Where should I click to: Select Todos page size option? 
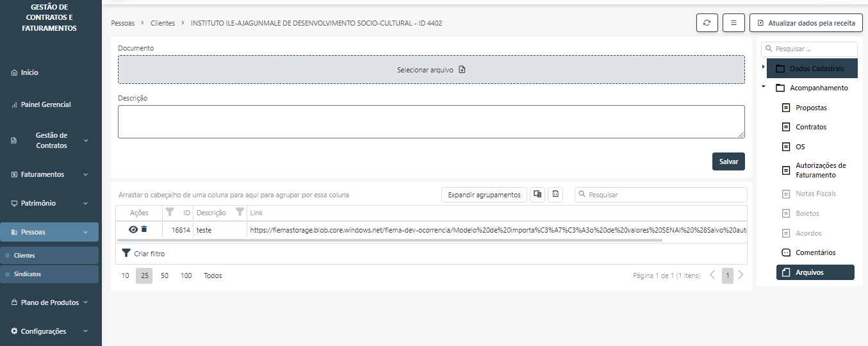(x=213, y=276)
